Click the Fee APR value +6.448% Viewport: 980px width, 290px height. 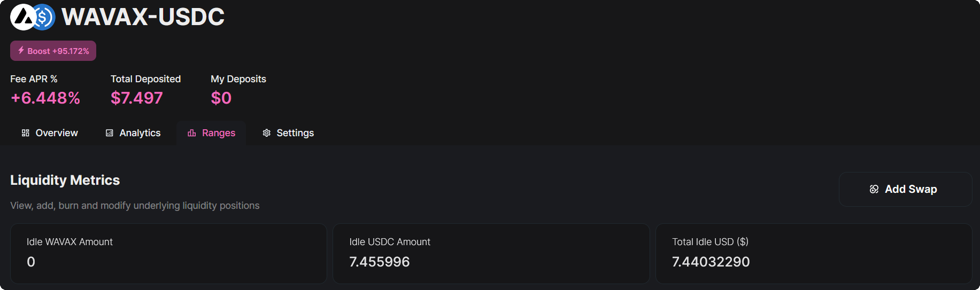[x=45, y=98]
